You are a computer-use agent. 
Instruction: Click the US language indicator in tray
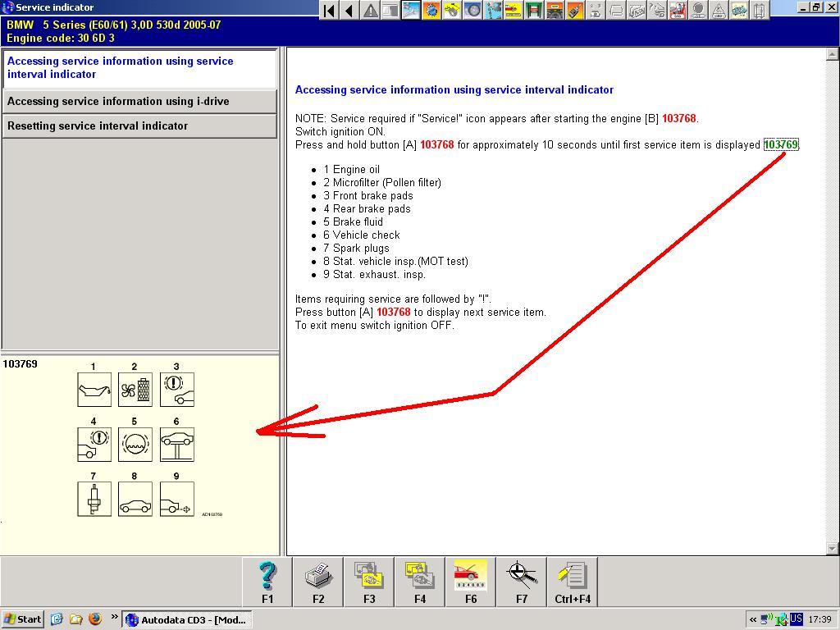796,619
